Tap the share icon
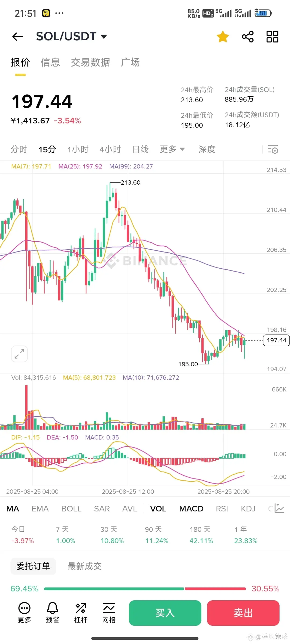The height and width of the screenshot is (644, 290). 248,36
